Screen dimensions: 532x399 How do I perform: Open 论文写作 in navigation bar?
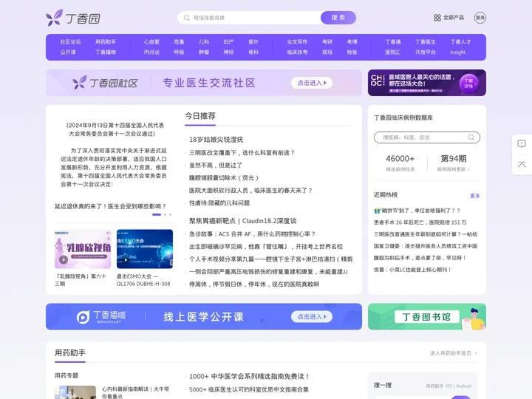click(x=297, y=41)
